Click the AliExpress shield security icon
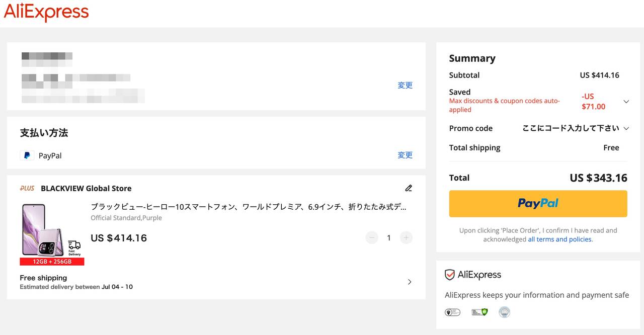Screen dimensions: 644x335 [x=450, y=275]
